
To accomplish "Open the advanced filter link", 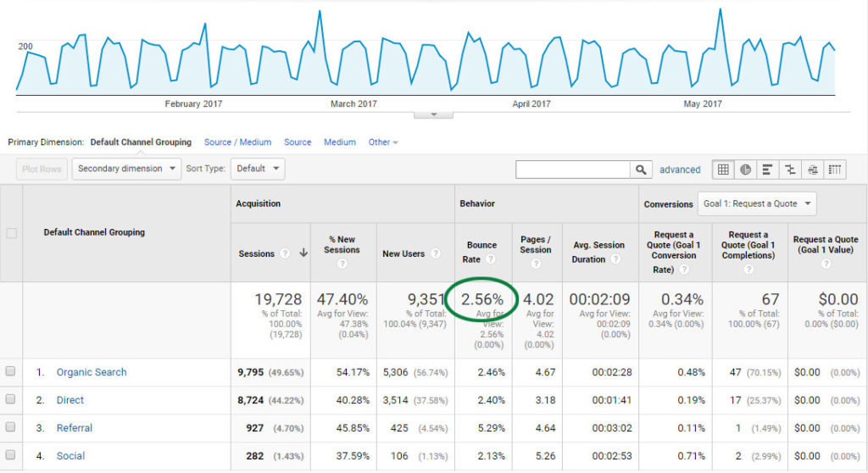I will pos(680,170).
